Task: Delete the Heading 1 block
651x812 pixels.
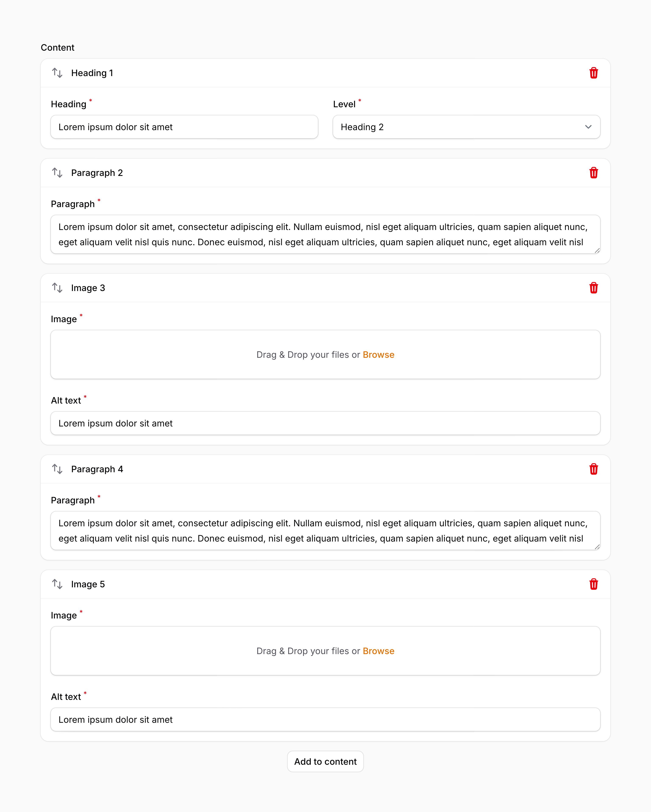Action: coord(593,73)
